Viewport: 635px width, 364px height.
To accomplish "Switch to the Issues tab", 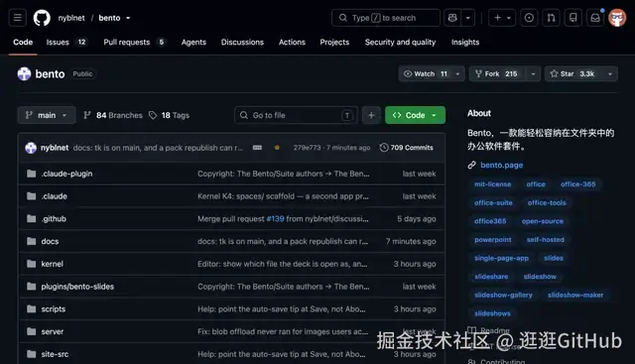I will coord(66,42).
